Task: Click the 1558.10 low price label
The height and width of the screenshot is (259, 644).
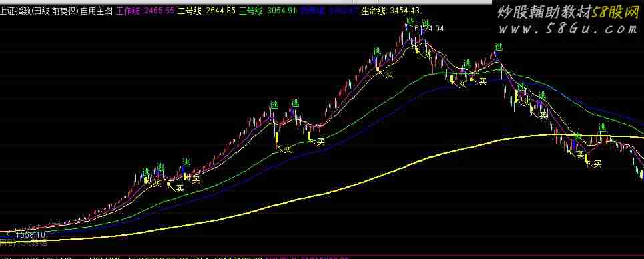Action: click(31, 235)
